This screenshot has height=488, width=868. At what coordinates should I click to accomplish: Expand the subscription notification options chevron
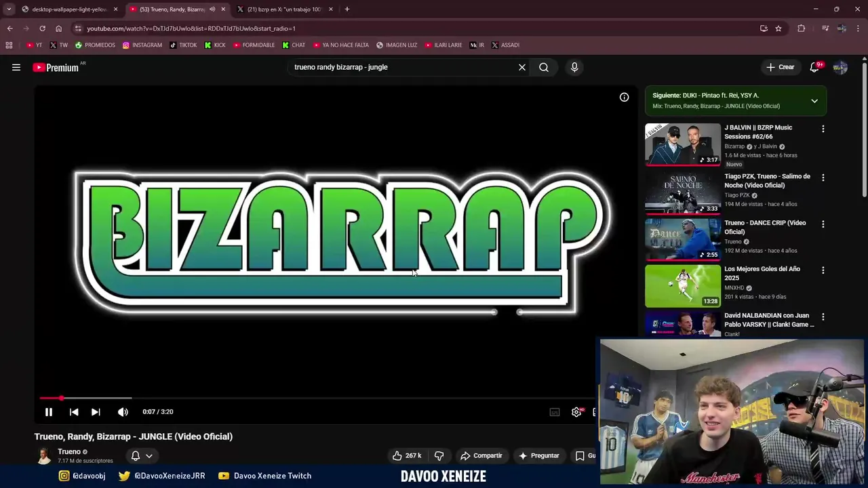[x=149, y=455]
